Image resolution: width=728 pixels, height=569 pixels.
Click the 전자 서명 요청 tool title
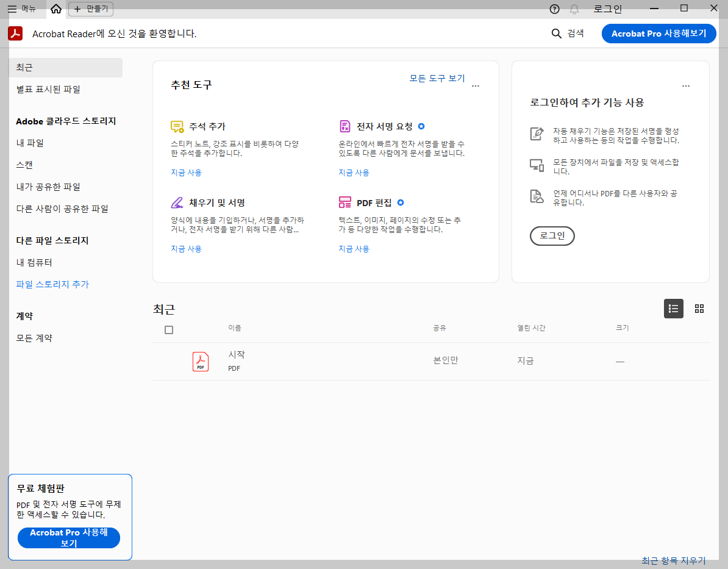[x=385, y=126]
